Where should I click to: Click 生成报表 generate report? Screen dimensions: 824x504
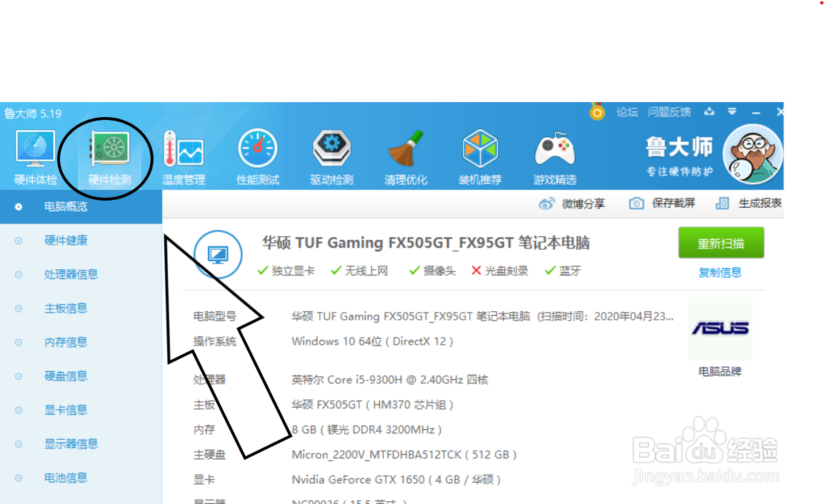pyautogui.click(x=760, y=203)
